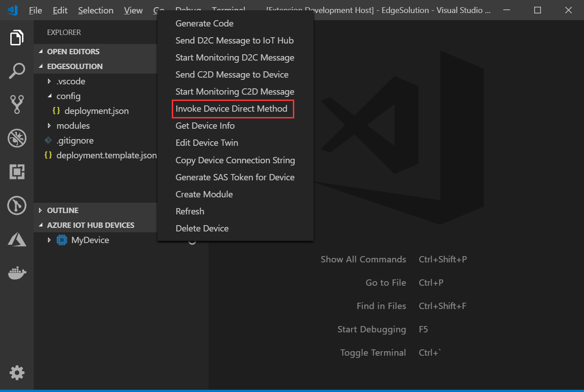Viewport: 584px width, 392px height.
Task: Select Send D2C Message to IoT Hub
Action: [x=235, y=40]
